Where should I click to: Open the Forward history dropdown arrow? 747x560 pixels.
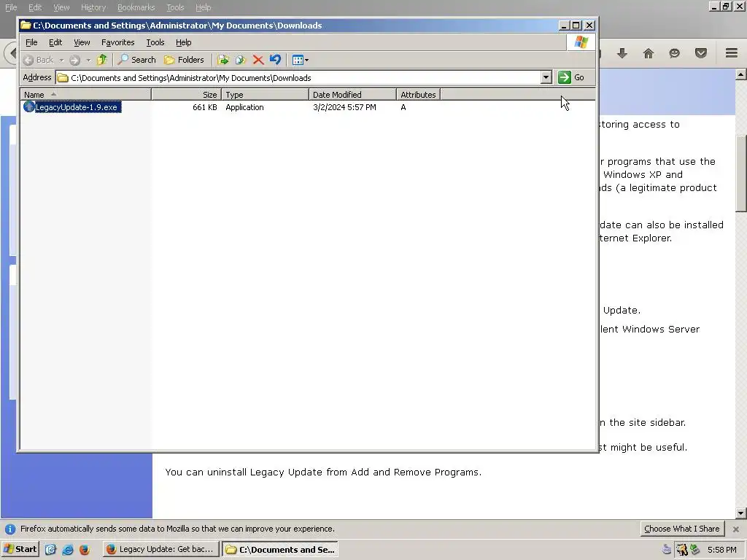point(88,60)
